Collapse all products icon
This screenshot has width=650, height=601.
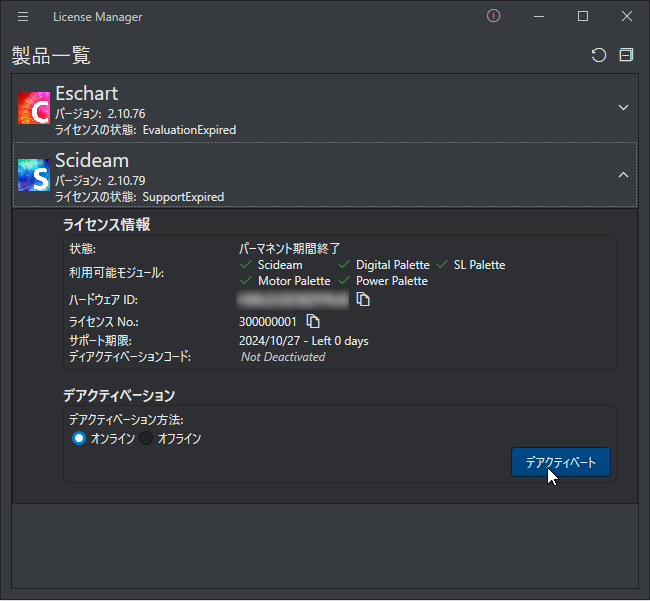pyautogui.click(x=626, y=55)
